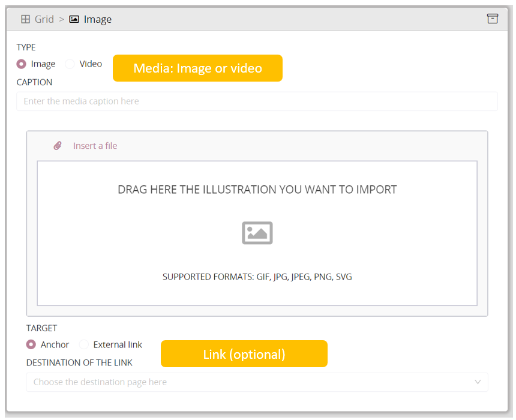Click the yellow Link (optional) label
This screenshot has height=420, width=516.
click(x=244, y=354)
